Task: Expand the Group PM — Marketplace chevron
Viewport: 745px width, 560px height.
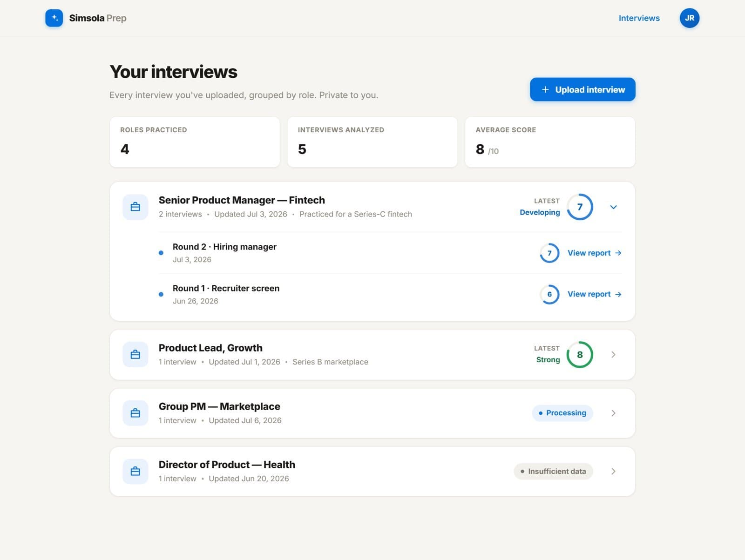Action: [613, 413]
